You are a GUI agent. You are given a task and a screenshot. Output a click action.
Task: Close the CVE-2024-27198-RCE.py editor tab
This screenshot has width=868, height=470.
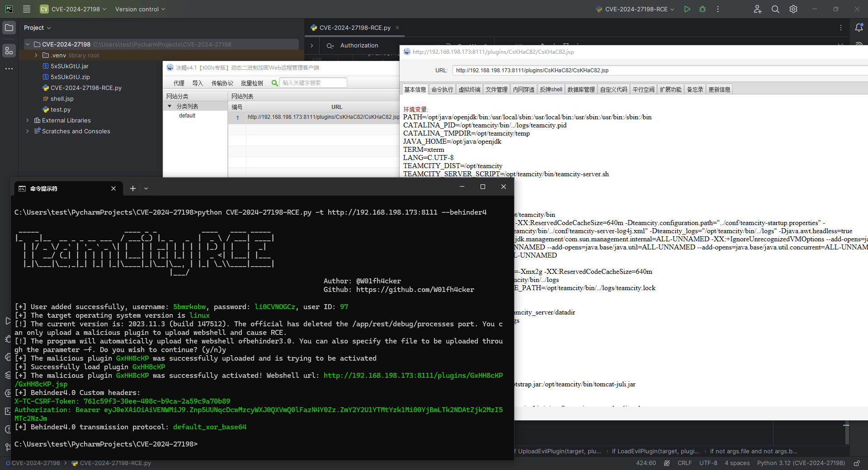pos(397,28)
